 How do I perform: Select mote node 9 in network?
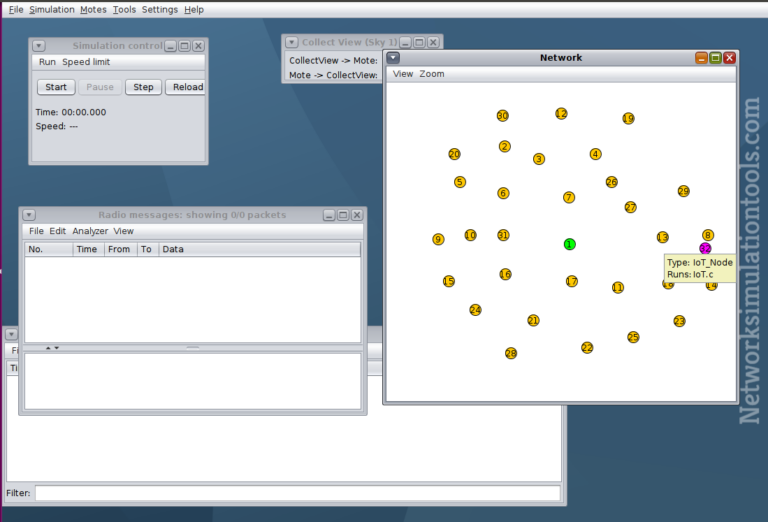pyautogui.click(x=438, y=239)
